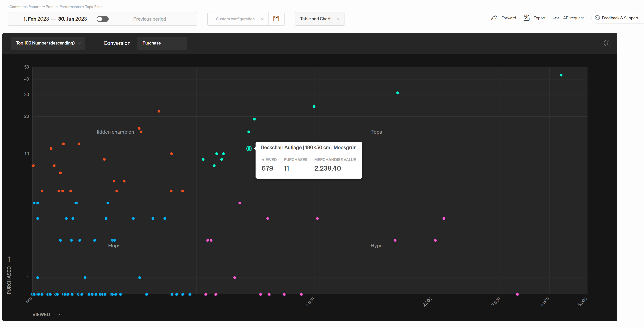Screen dimensions: 644x327
Task: Toggle the Previous period comparison switch
Action: click(103, 19)
